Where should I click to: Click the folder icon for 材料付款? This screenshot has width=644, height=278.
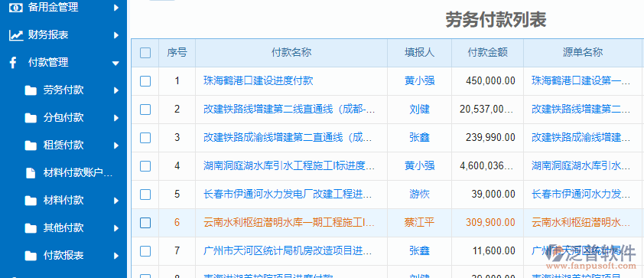(31, 201)
